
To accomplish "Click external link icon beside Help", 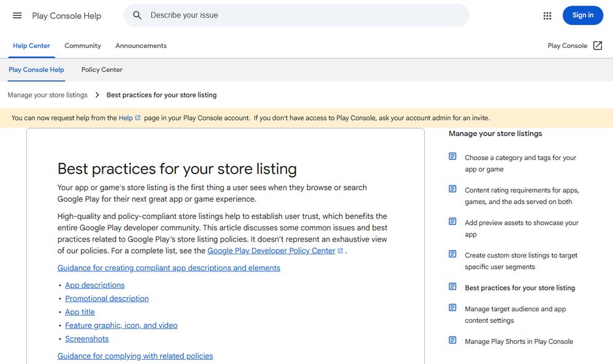I will tap(137, 118).
